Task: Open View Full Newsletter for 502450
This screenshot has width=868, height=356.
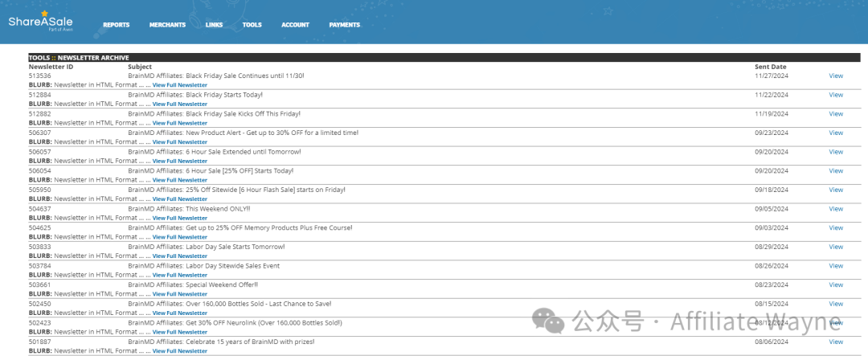Action: tap(180, 313)
